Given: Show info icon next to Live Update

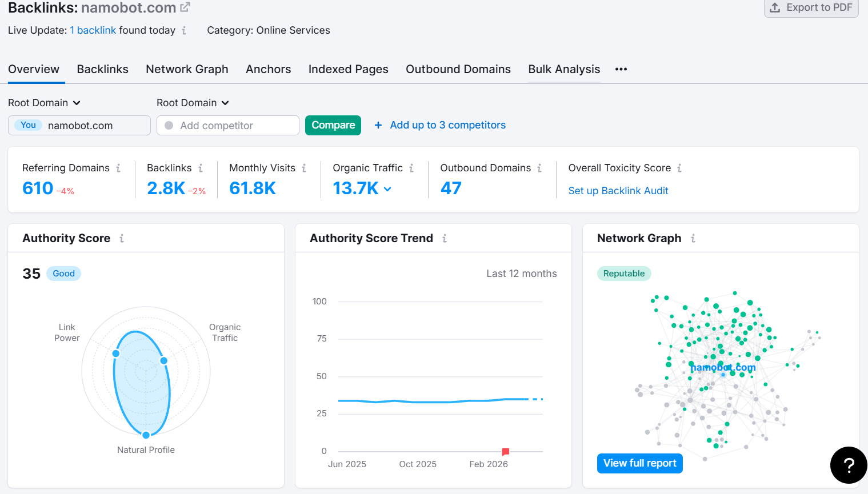Looking at the screenshot, I should (184, 31).
